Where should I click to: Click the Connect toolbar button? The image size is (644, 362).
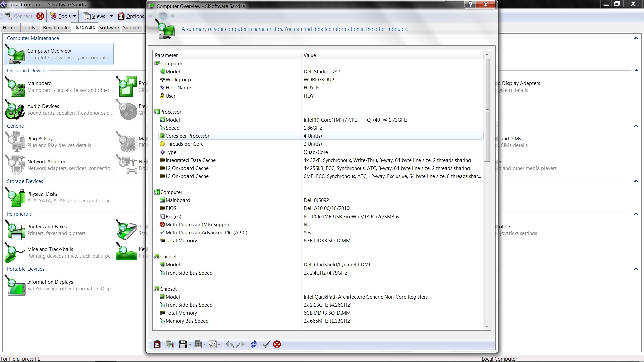pos(19,16)
